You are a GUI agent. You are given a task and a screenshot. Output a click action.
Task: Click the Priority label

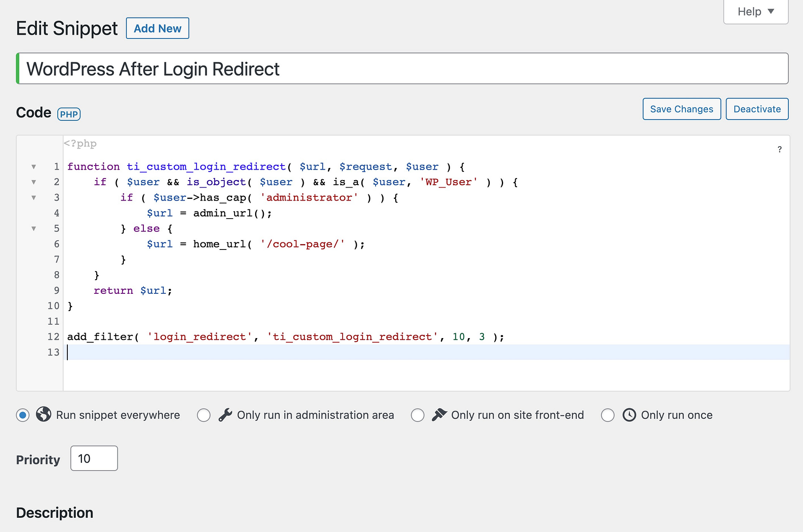(x=38, y=460)
